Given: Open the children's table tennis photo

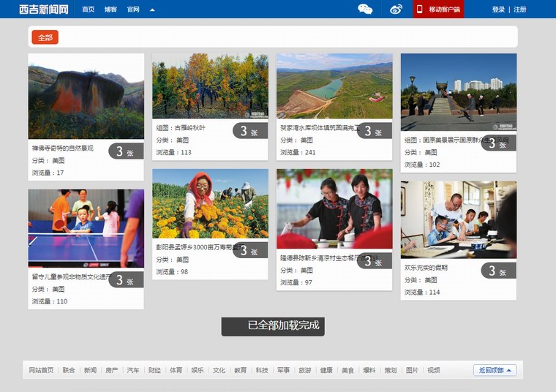Looking at the screenshot, I should 86,228.
